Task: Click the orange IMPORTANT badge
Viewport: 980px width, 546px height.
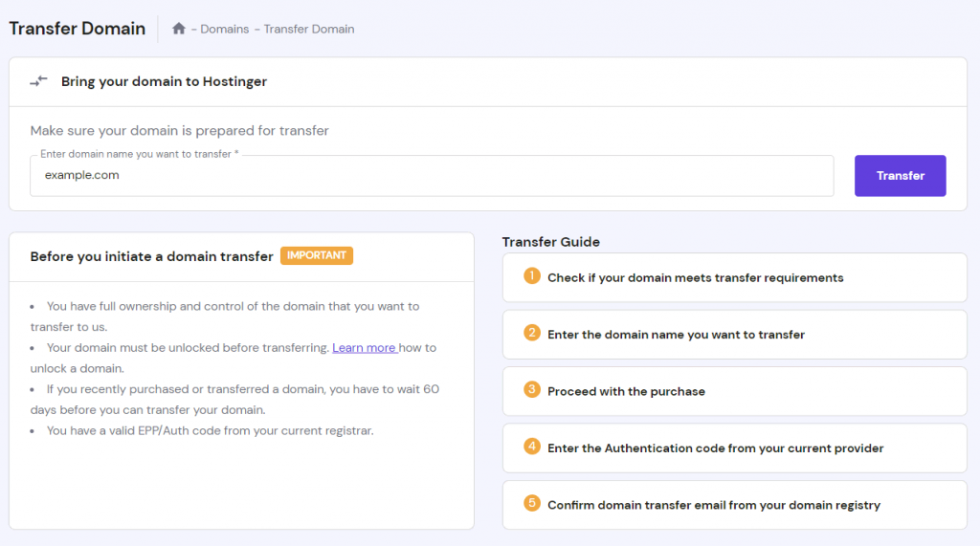Action: [x=317, y=256]
